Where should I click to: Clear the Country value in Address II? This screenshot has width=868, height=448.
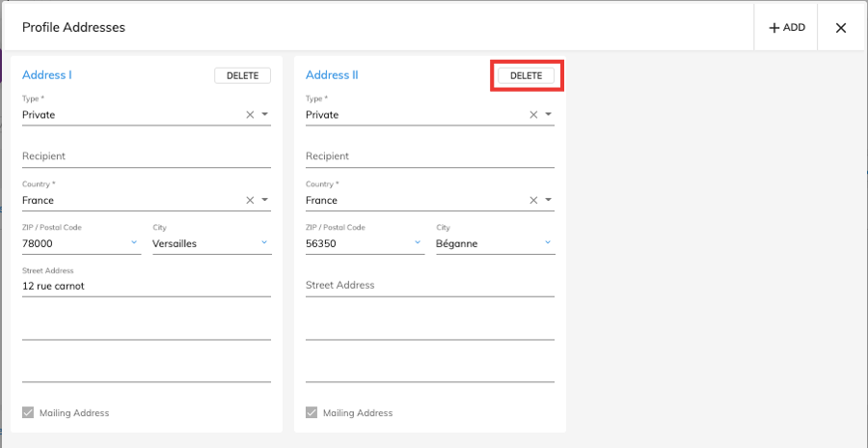[x=533, y=201]
